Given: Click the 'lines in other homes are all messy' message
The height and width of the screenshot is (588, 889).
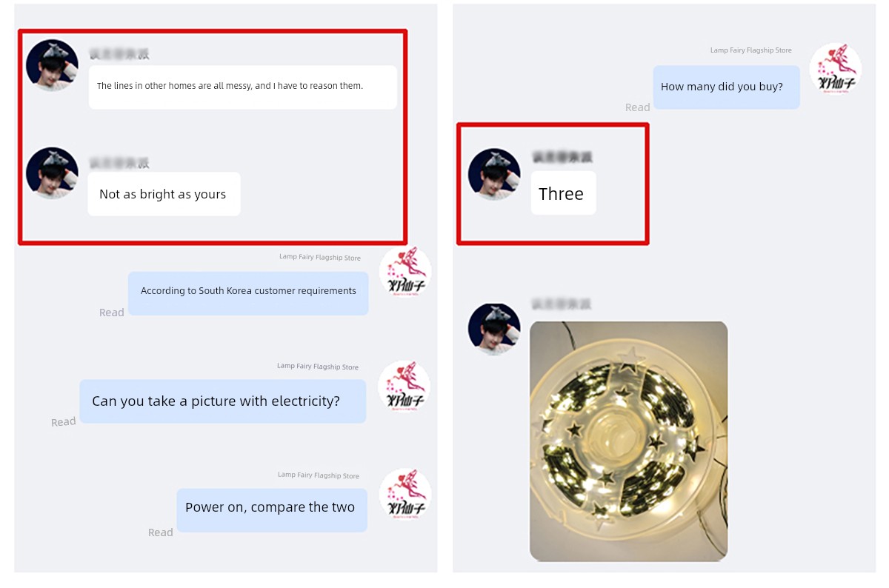Looking at the screenshot, I should (243, 87).
